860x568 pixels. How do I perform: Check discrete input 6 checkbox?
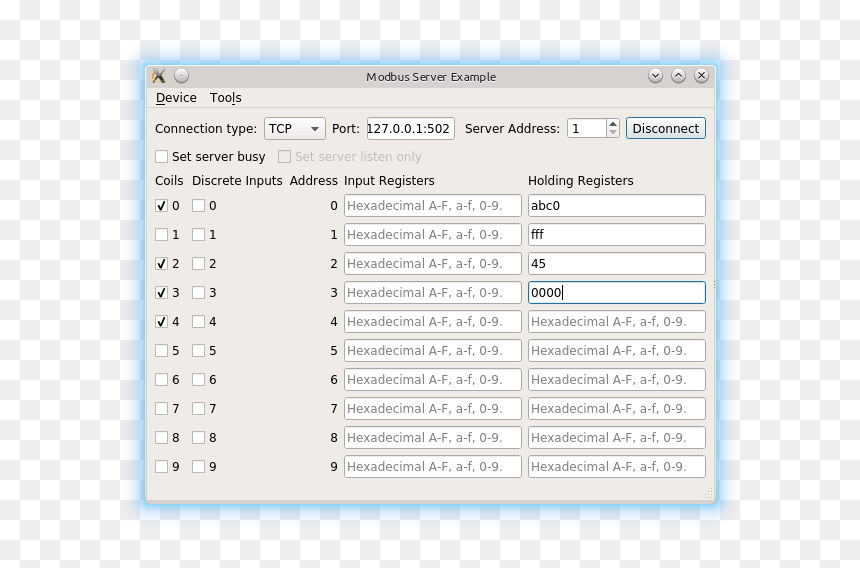(x=199, y=379)
